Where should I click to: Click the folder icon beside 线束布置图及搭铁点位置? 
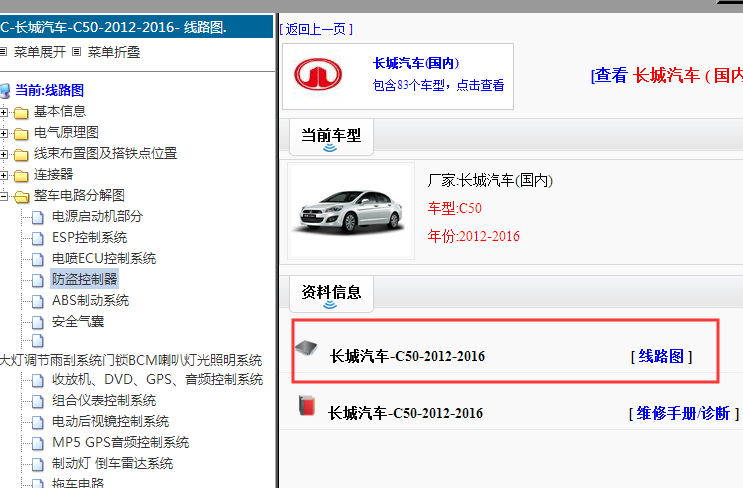coord(21,154)
